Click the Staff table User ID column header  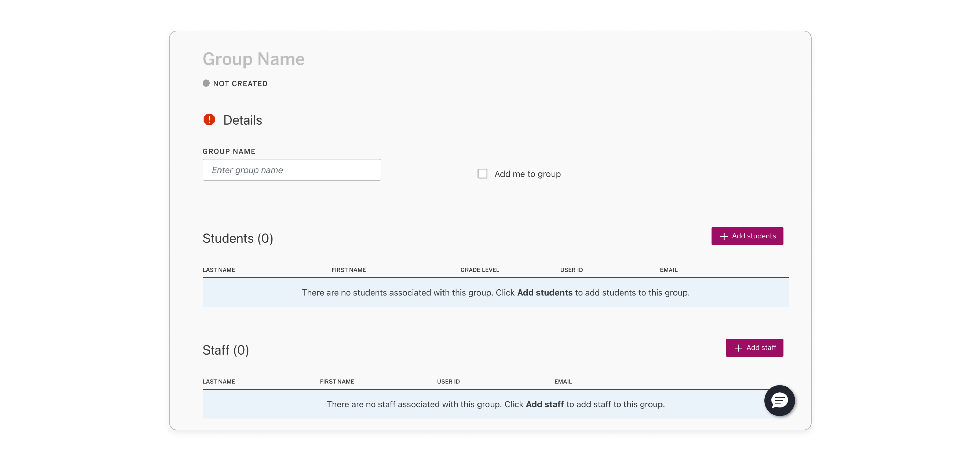[x=448, y=382]
